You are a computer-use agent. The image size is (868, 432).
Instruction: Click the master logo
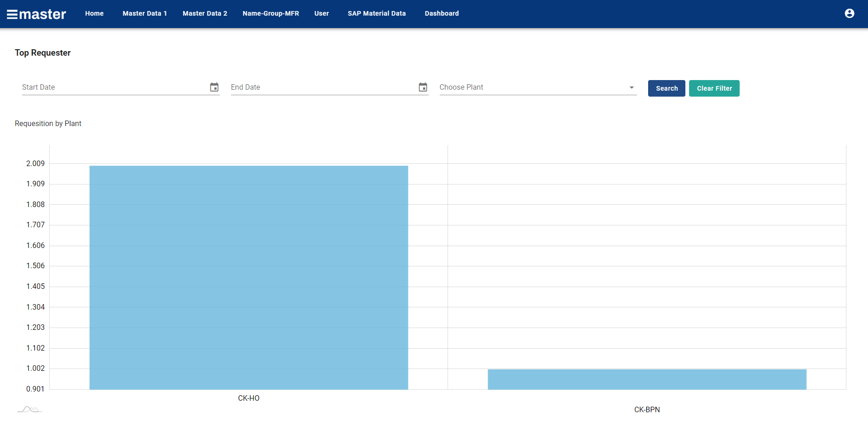[42, 13]
